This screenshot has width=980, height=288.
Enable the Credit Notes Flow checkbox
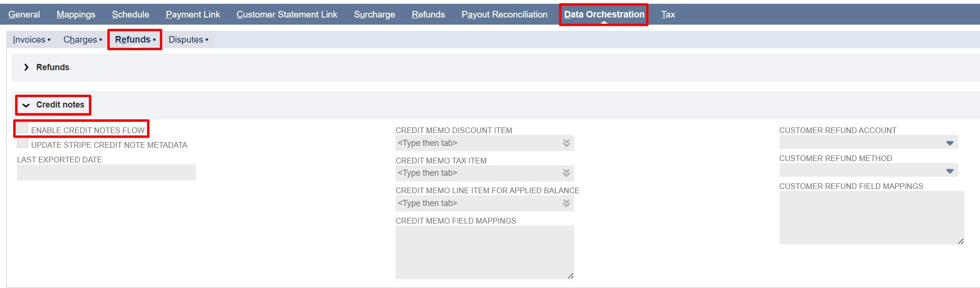click(23, 128)
